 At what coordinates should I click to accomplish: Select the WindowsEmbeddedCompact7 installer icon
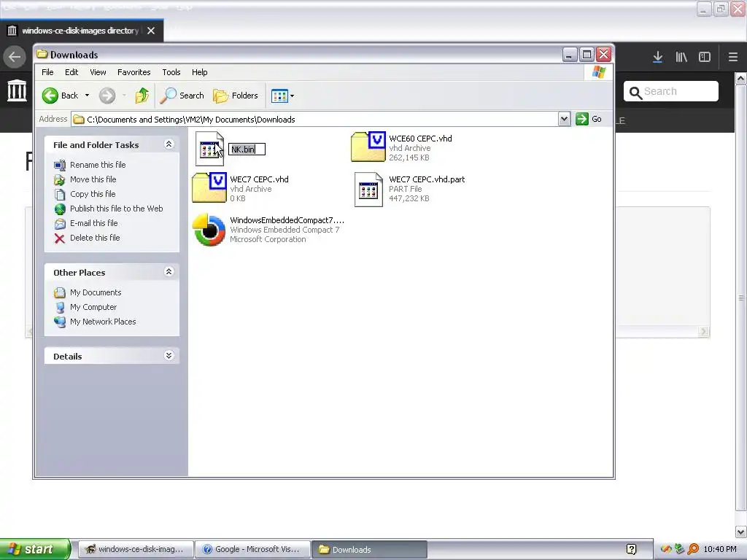click(x=209, y=230)
